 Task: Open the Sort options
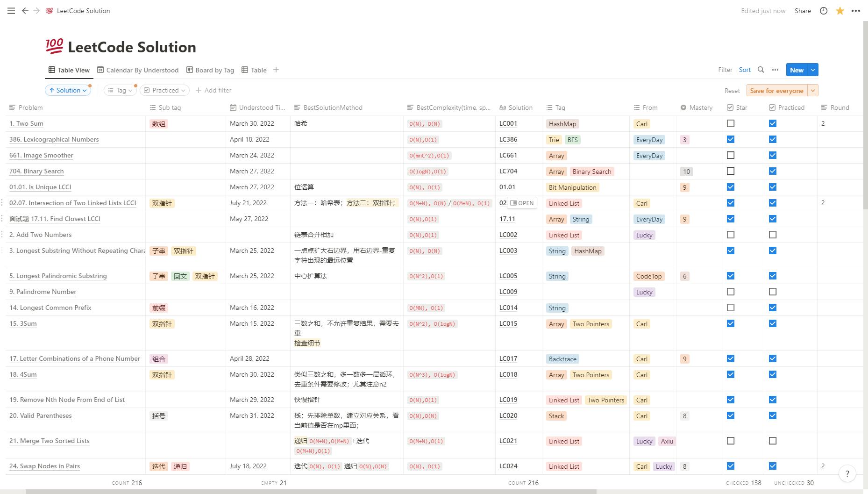pyautogui.click(x=745, y=69)
